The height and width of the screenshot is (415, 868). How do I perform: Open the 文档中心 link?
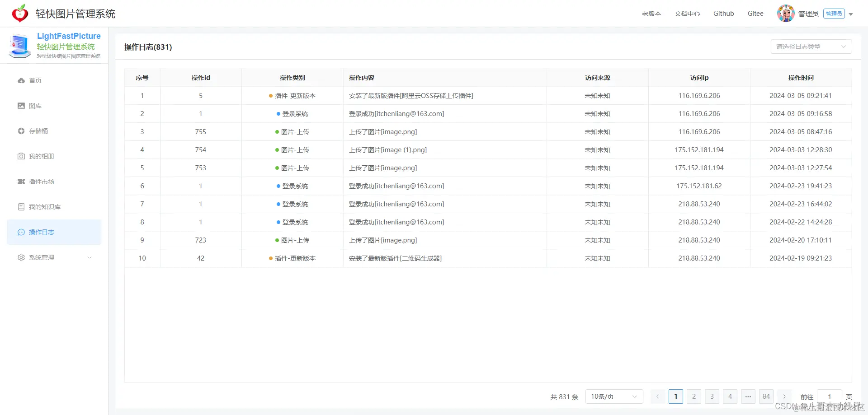(x=687, y=14)
